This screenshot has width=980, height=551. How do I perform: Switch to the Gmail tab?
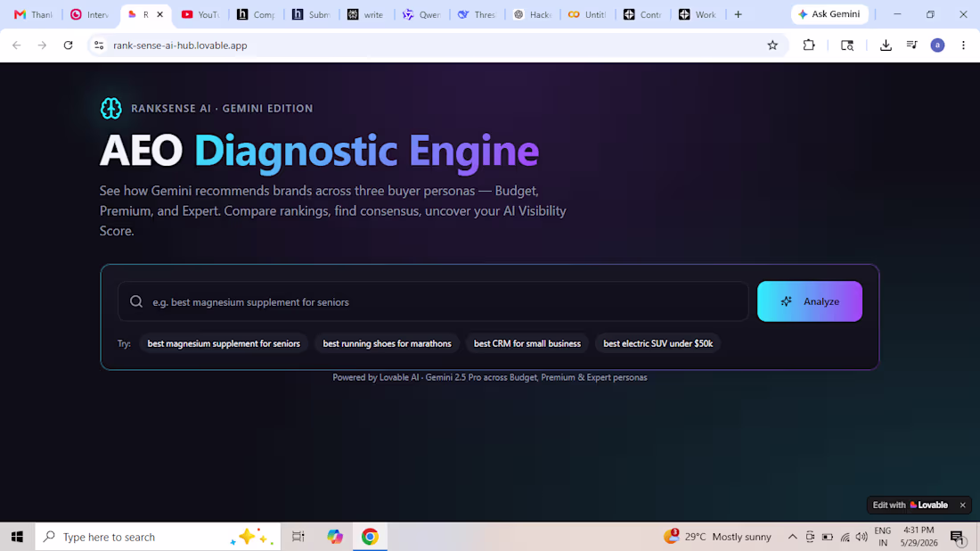point(33,14)
